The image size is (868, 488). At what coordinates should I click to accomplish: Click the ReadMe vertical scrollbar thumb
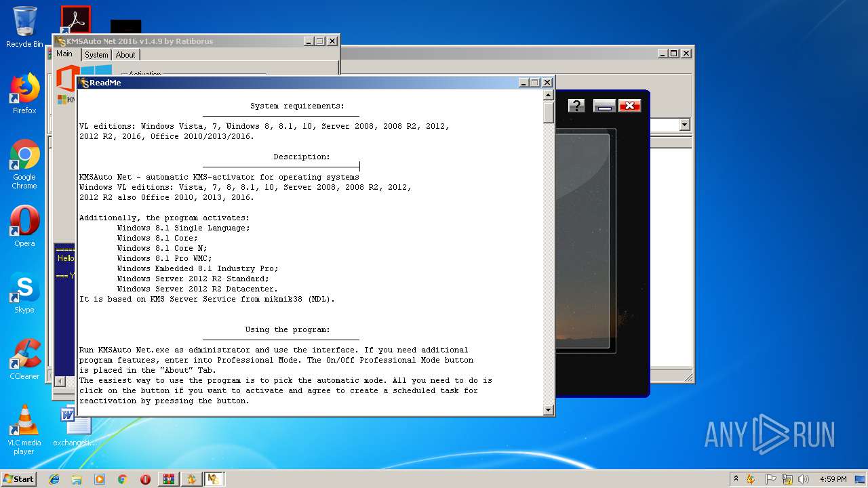pyautogui.click(x=549, y=113)
